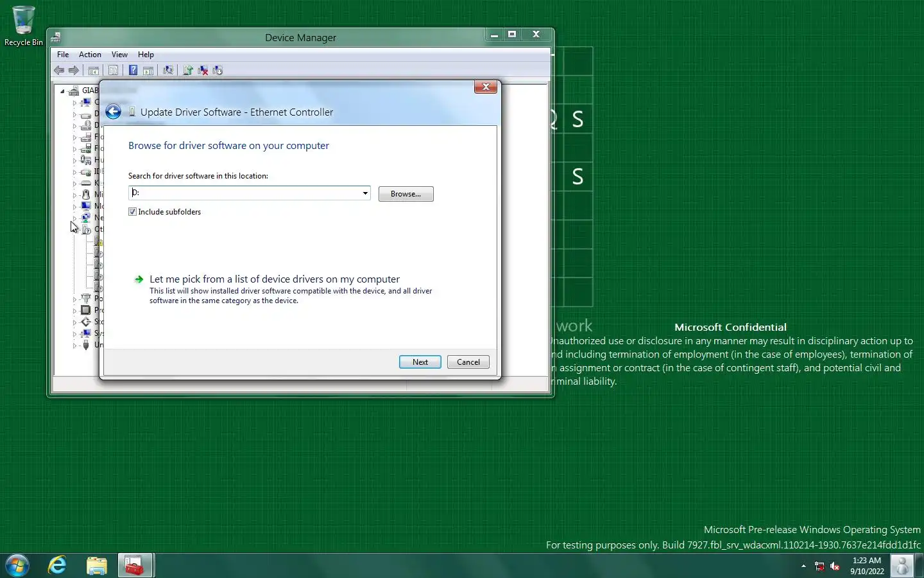Choose Let me pick from a list link
Screen dimensions: 924x578
275,279
